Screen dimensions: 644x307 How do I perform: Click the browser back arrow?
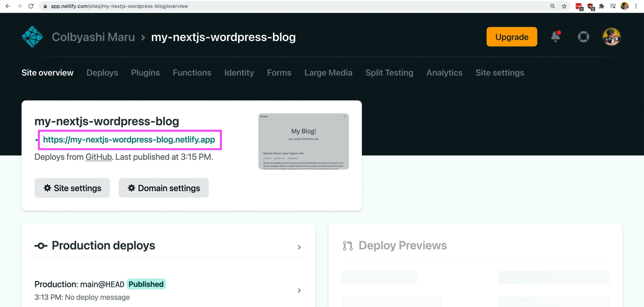coord(8,6)
